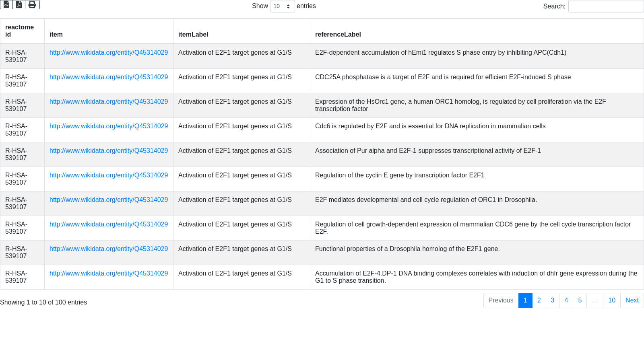Open Wikidata link in the first row
Viewport: 644px width, 362px height.
(109, 53)
